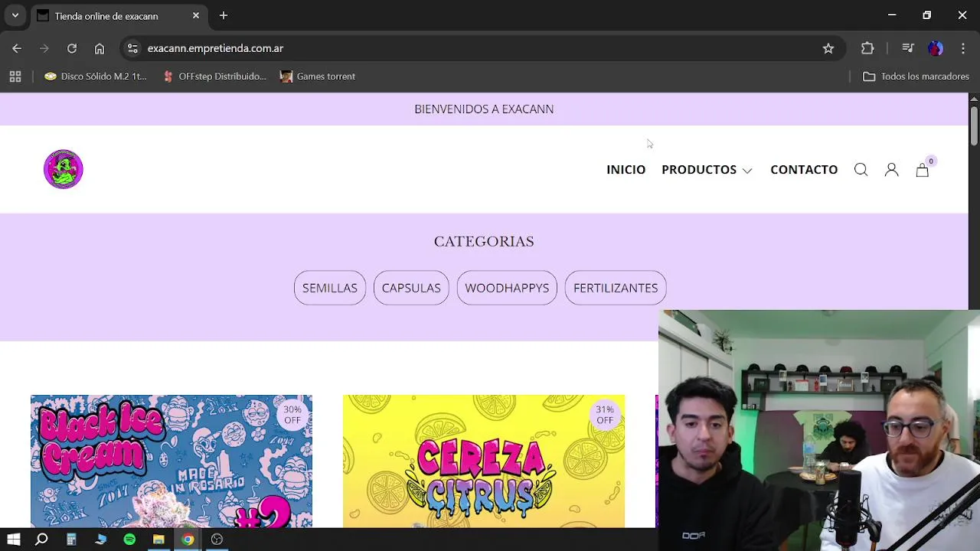The width and height of the screenshot is (980, 551).
Task: Bookmark this page with star icon
Action: click(828, 48)
